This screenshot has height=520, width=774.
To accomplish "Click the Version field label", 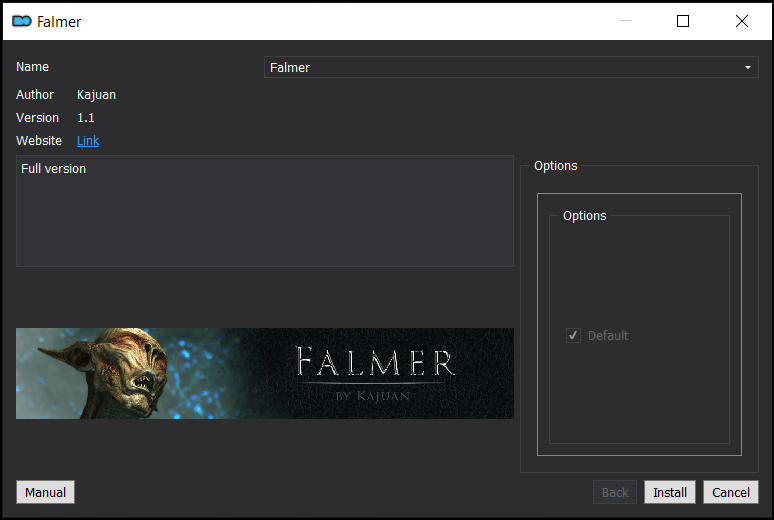I will 37,118.
